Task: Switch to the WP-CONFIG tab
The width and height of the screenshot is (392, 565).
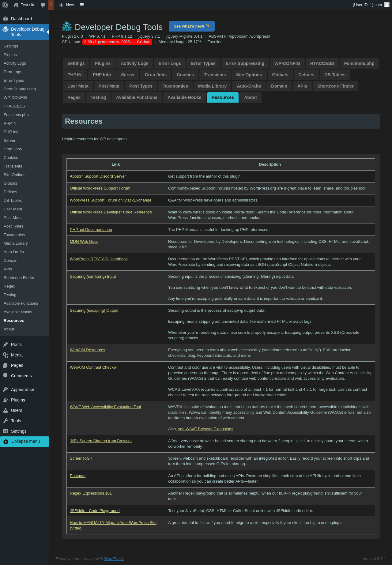Action: (x=287, y=63)
